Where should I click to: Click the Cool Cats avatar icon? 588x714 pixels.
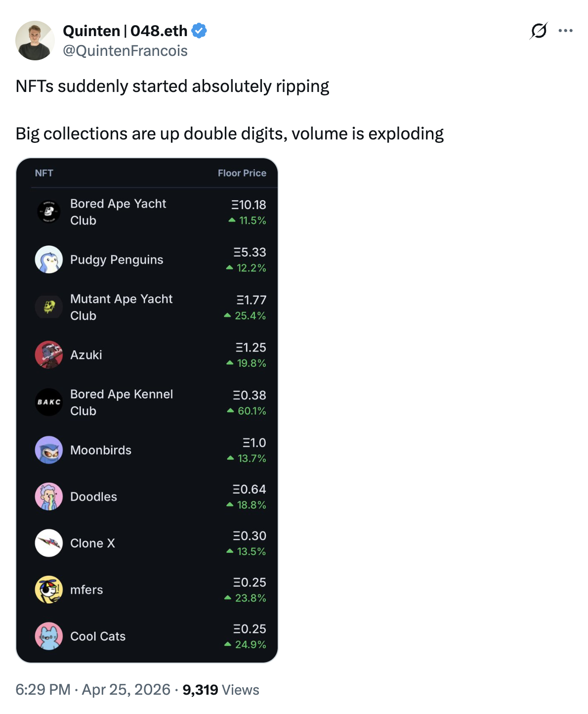pyautogui.click(x=49, y=636)
